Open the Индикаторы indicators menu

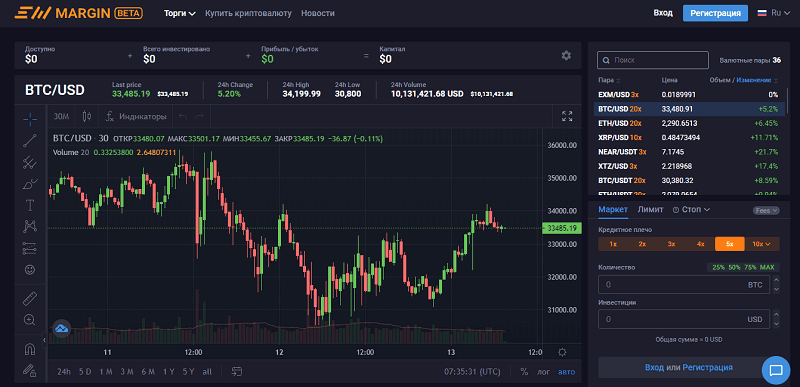pyautogui.click(x=136, y=116)
